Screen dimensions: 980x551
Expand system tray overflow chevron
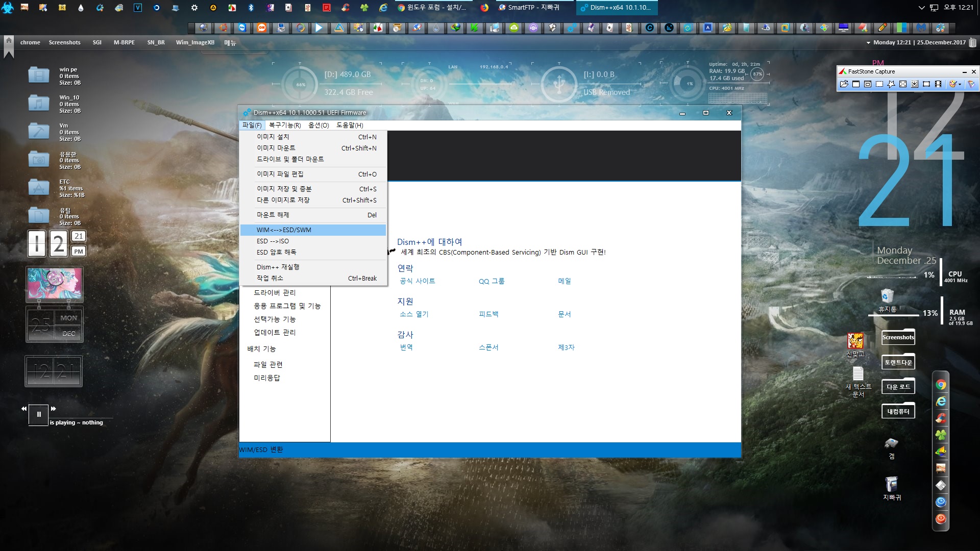(x=921, y=8)
